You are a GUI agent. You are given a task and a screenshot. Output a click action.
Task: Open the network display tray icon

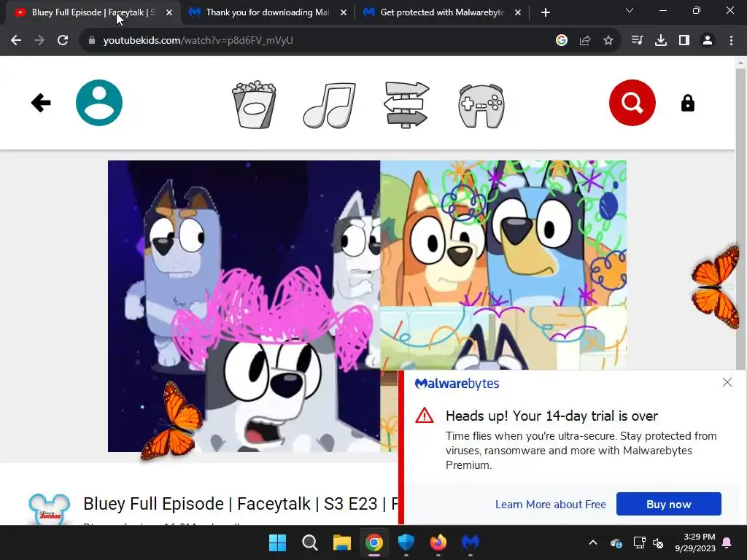point(639,542)
